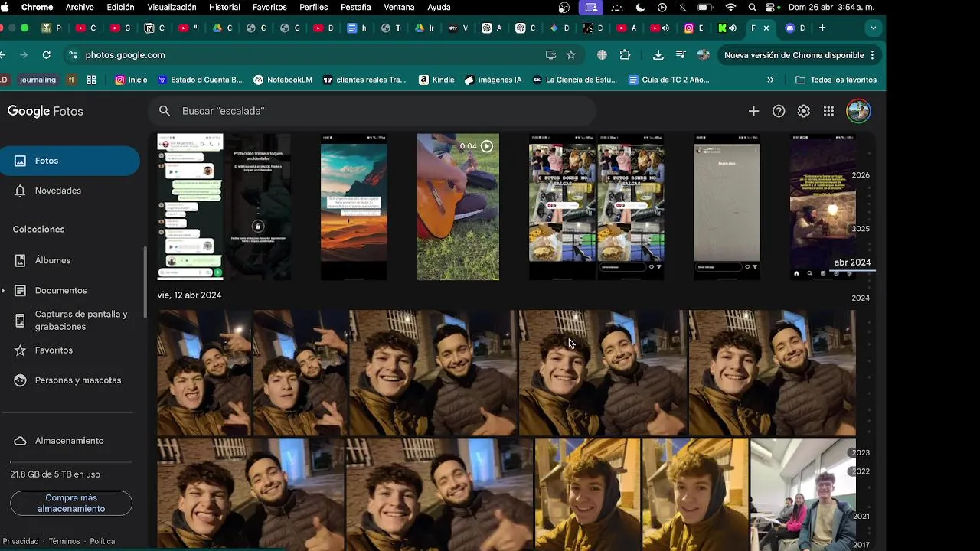The image size is (980, 551).
Task: Open Chrome extensions puzzle icon
Action: (x=625, y=55)
